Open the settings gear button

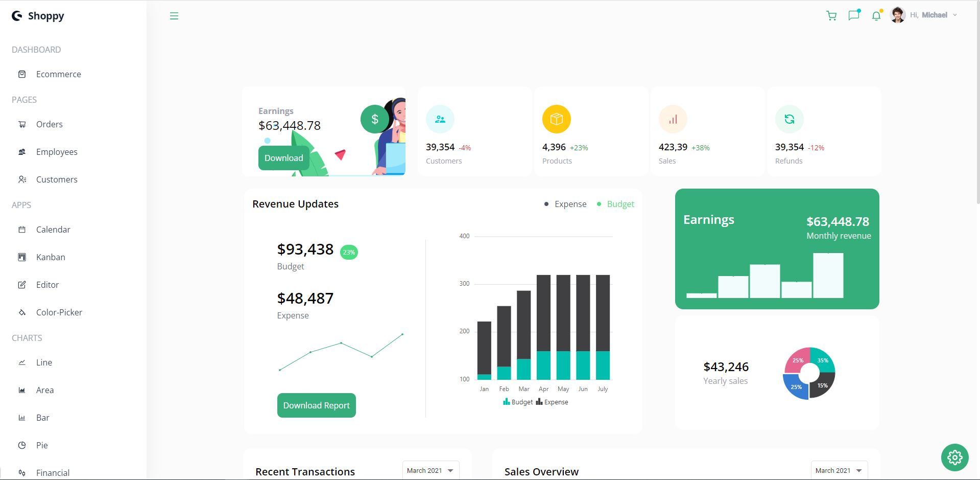pyautogui.click(x=955, y=458)
